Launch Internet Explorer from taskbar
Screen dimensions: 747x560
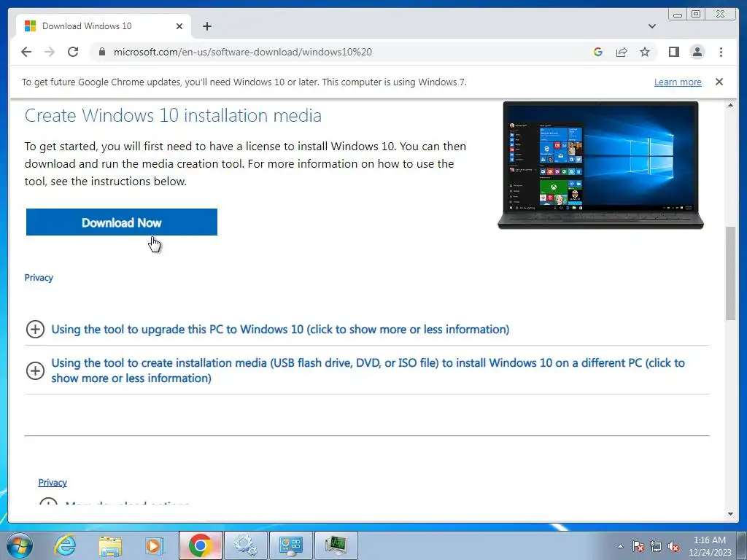click(65, 545)
